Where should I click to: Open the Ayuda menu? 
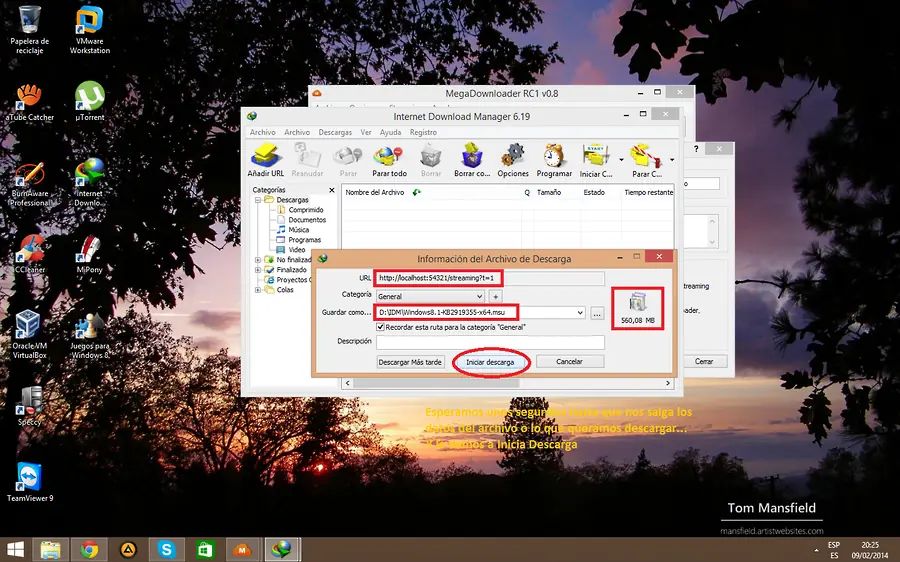click(x=390, y=132)
